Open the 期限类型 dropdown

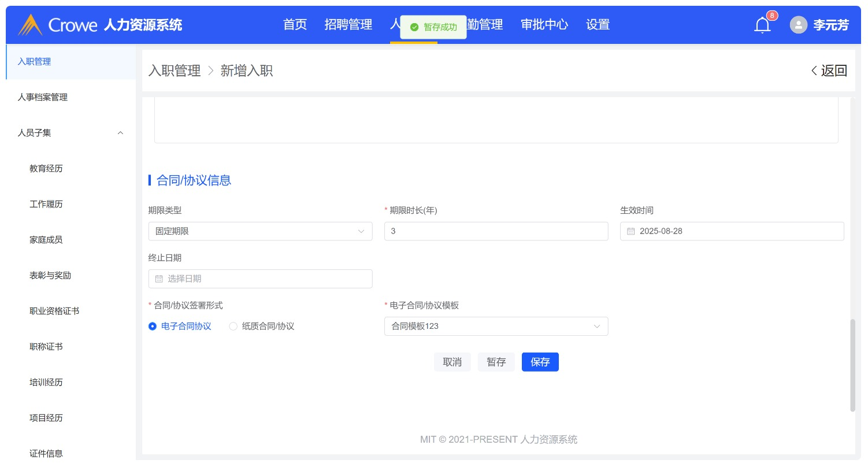point(260,231)
